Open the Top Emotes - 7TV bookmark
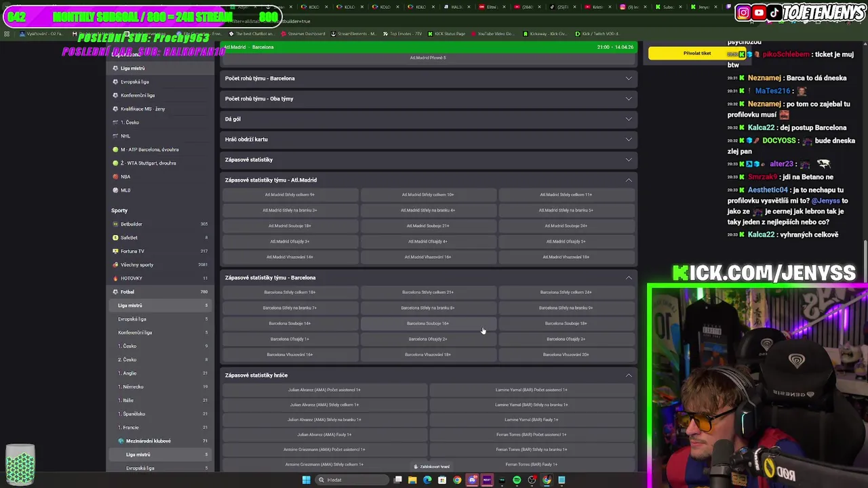 point(402,34)
